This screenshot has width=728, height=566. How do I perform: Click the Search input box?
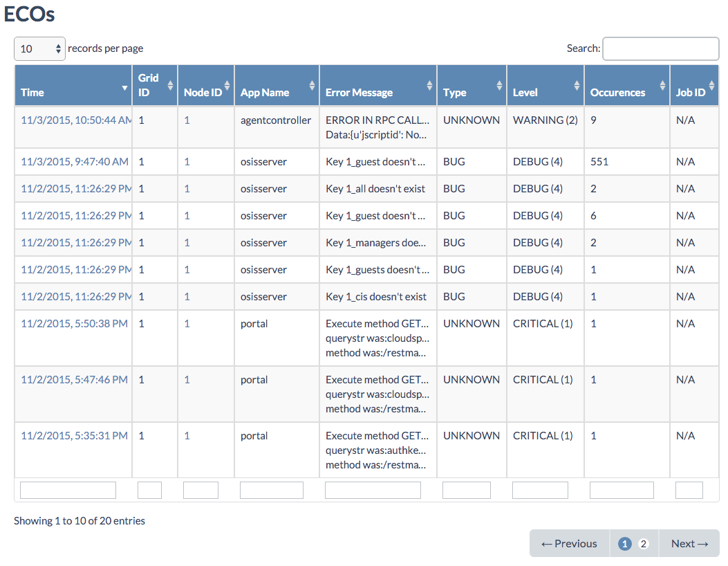[660, 48]
